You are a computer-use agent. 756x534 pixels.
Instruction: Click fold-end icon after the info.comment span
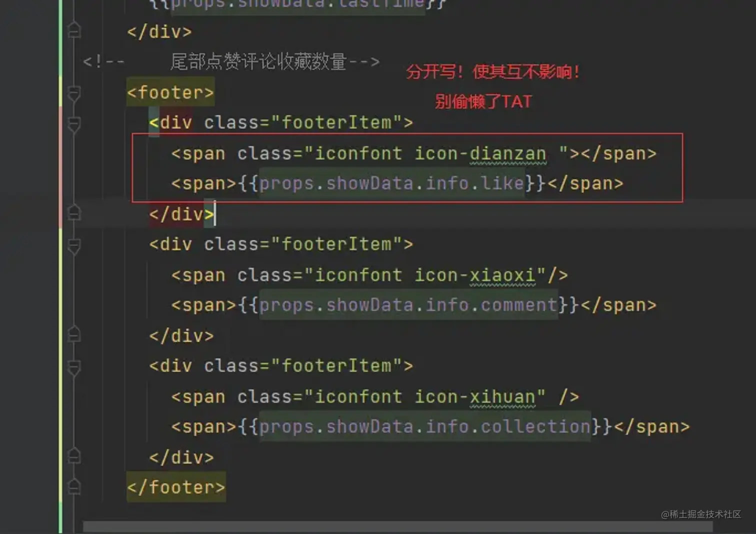click(x=74, y=334)
